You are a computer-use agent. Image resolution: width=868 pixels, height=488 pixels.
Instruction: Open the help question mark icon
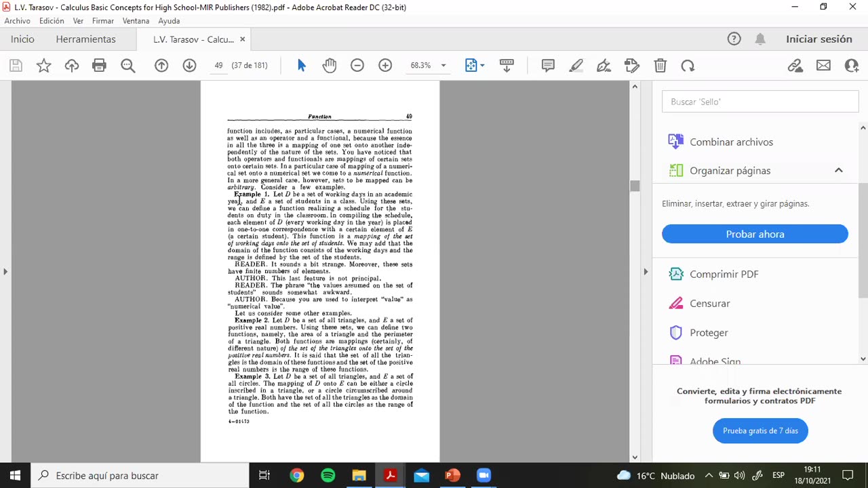click(x=734, y=39)
